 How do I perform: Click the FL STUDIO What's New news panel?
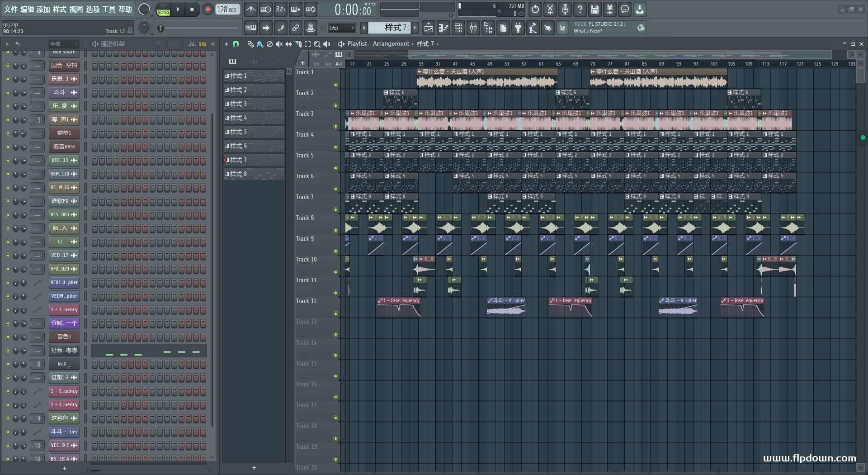(609, 28)
